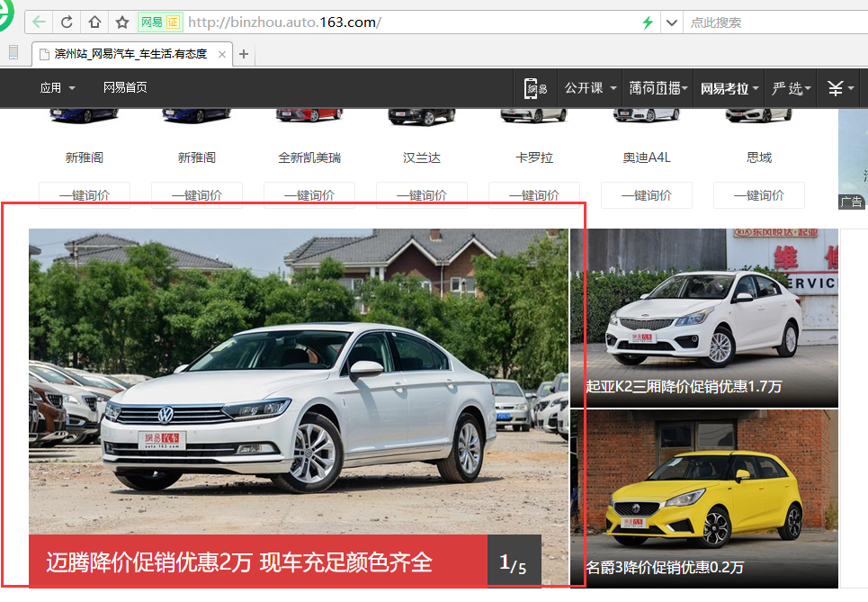This screenshot has width=868, height=602.
Task: Click the green lightning speed-mode icon
Action: (647, 22)
